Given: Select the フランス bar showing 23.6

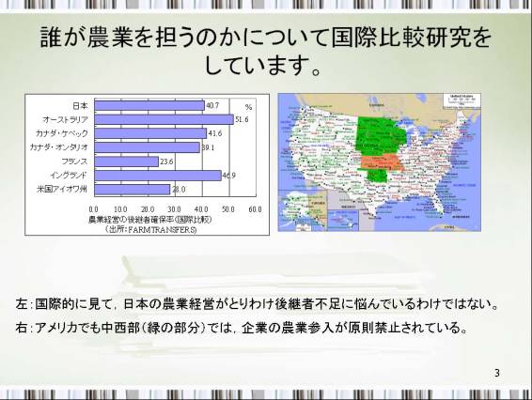Looking at the screenshot, I should [x=127, y=162].
